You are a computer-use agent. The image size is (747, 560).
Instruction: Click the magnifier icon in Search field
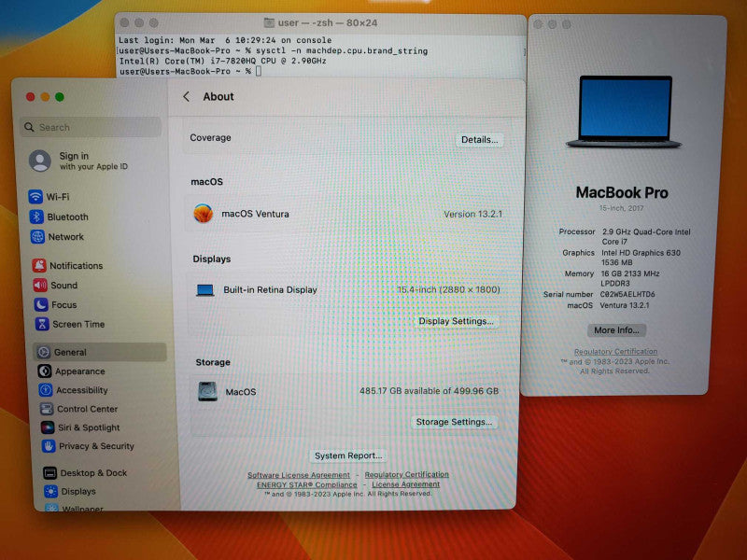tap(29, 127)
